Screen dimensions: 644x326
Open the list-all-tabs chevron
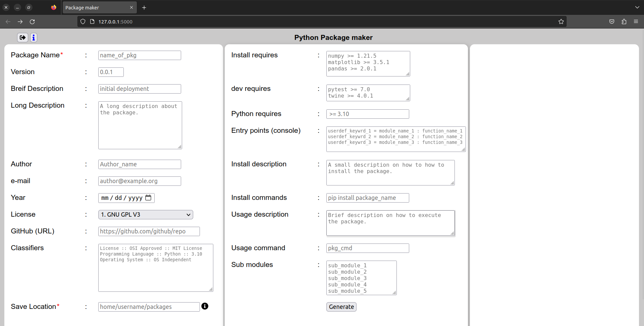(x=637, y=7)
